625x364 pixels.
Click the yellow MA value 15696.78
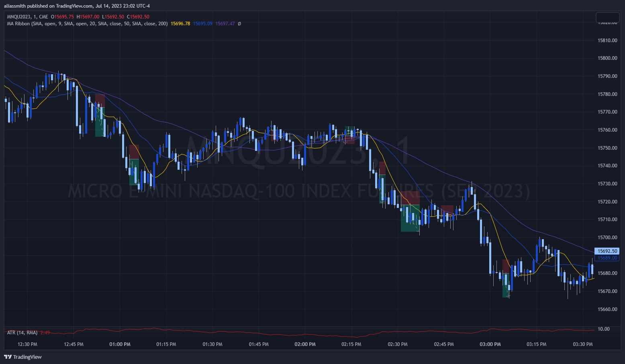pos(180,24)
